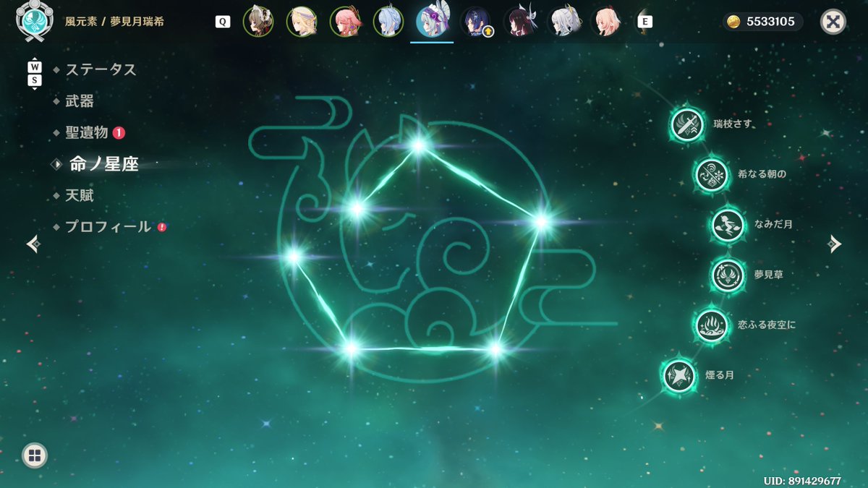Switch to next character with E button
The width and height of the screenshot is (868, 488).
[644, 22]
